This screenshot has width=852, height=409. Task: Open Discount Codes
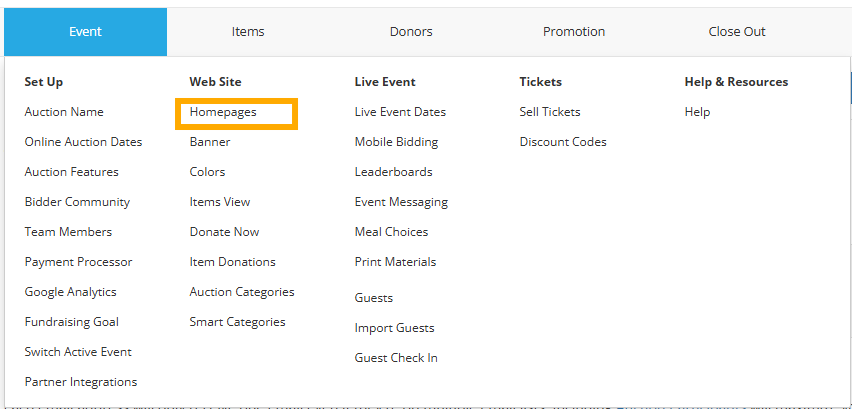563,142
